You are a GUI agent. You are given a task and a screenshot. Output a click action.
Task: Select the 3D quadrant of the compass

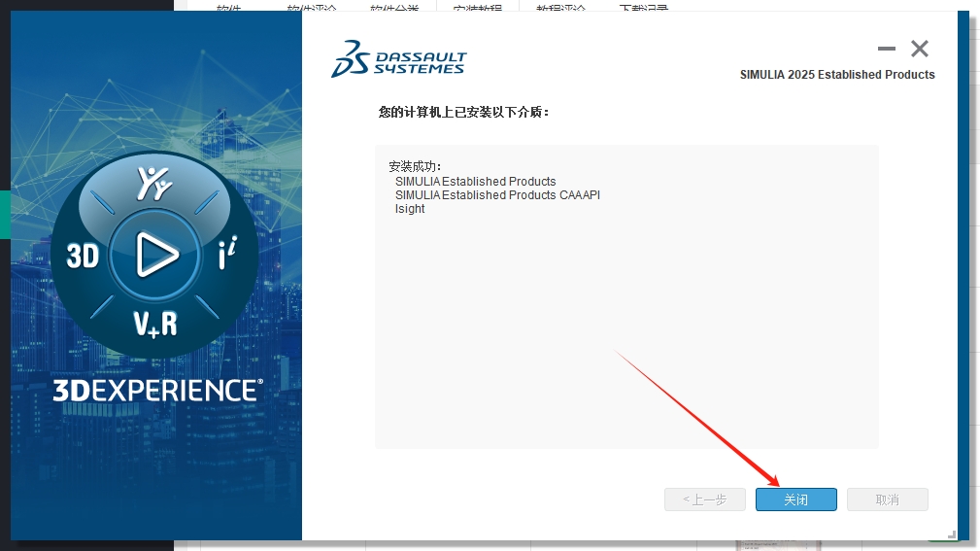point(84,255)
